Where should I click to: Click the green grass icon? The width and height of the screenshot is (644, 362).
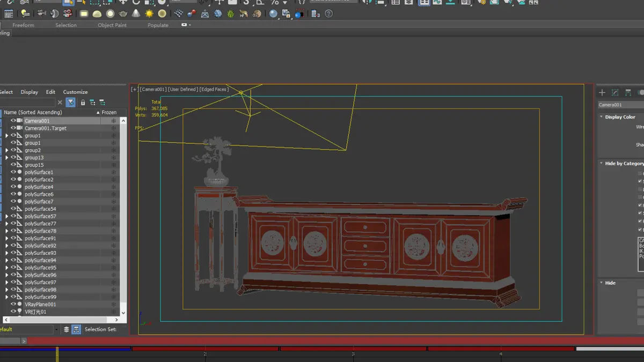(x=231, y=13)
